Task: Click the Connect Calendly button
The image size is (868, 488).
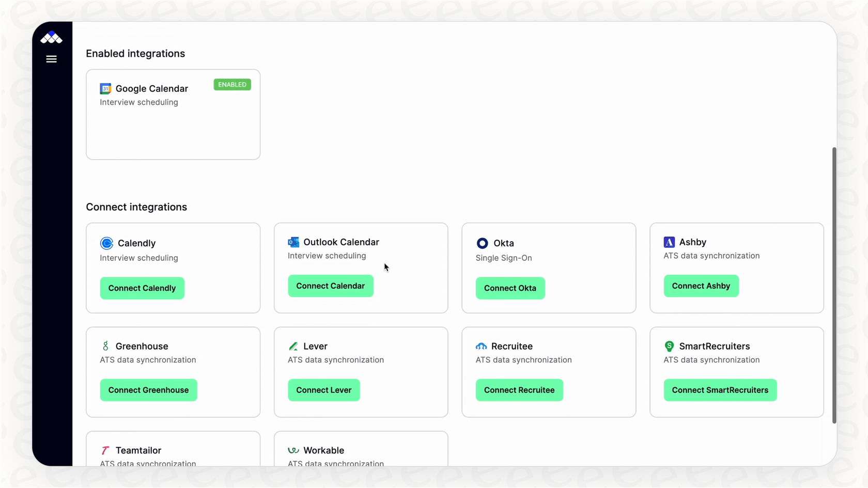Action: tap(142, 288)
